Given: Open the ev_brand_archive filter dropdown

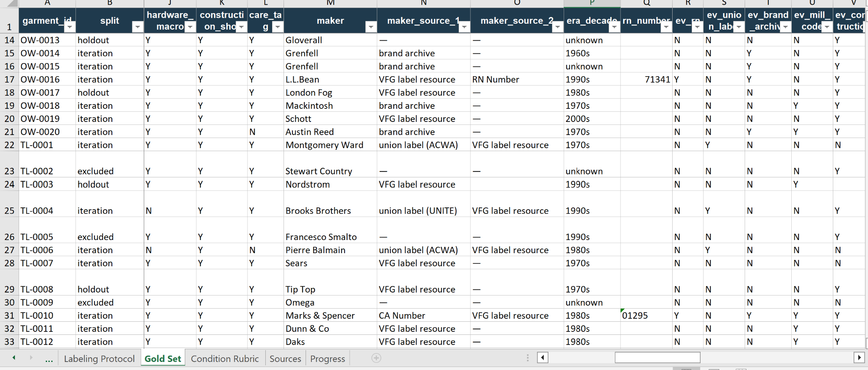Looking at the screenshot, I should coord(786,28).
